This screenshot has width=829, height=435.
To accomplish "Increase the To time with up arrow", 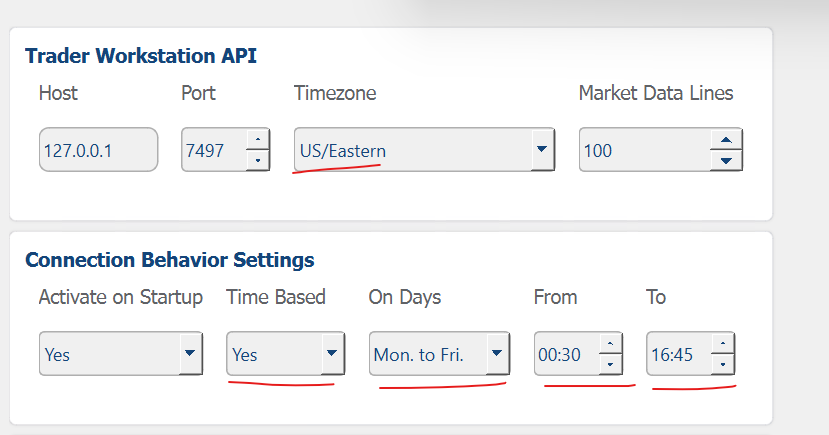I will tap(723, 344).
